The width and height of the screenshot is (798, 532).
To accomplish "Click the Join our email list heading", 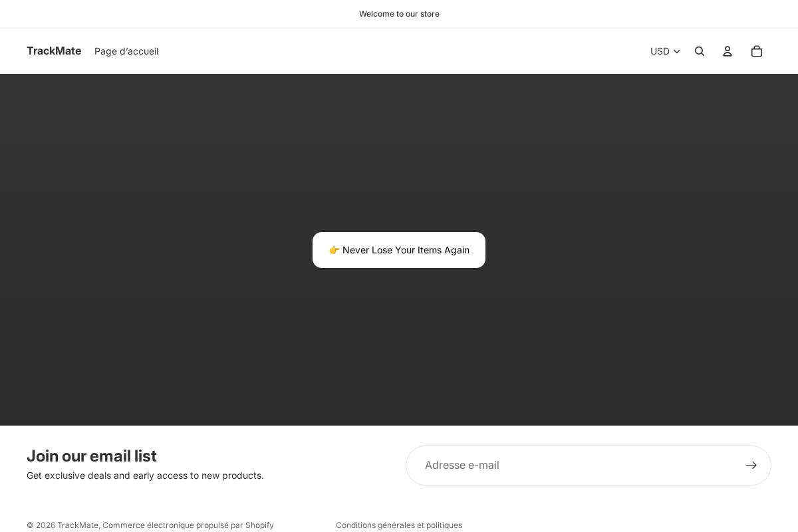I will coord(92,456).
